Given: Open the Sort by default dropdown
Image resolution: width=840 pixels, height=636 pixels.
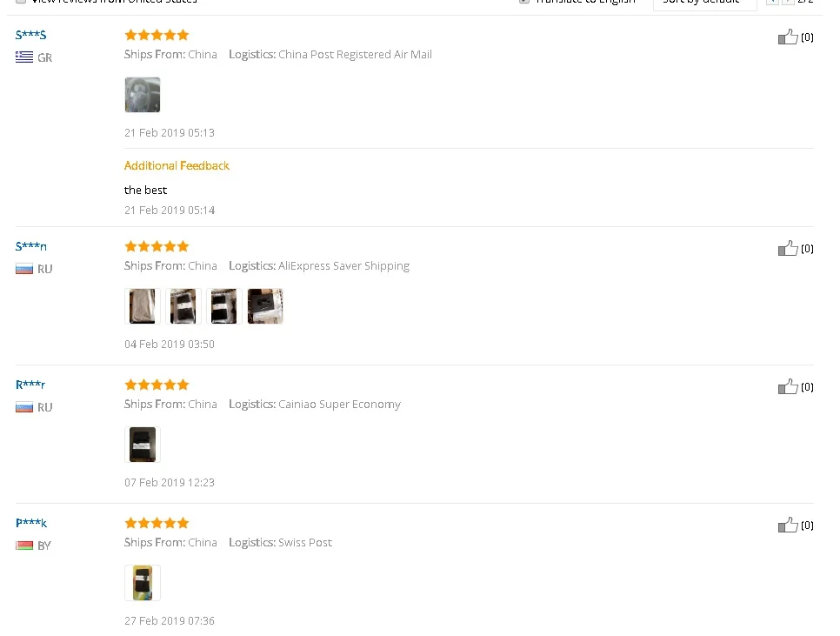Looking at the screenshot, I should [x=704, y=3].
